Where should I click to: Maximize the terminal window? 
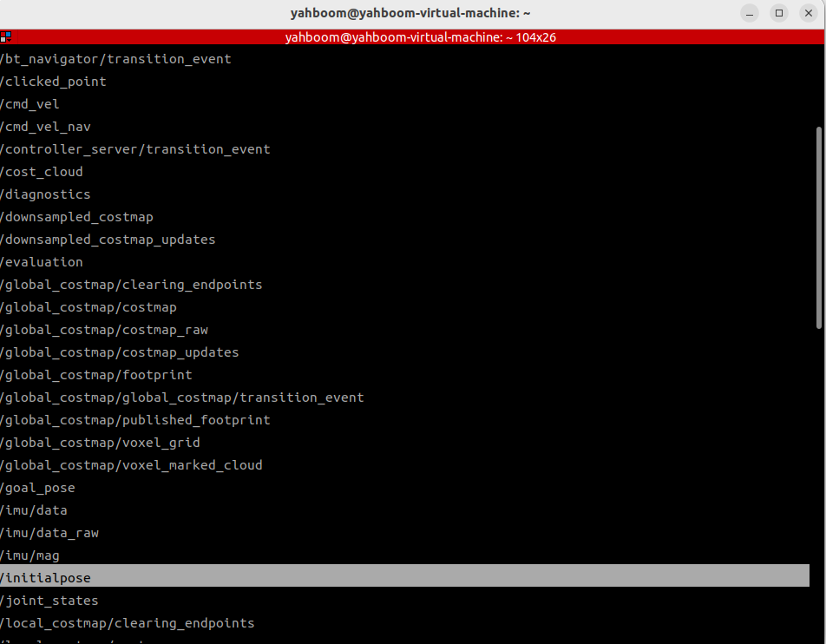coord(779,13)
